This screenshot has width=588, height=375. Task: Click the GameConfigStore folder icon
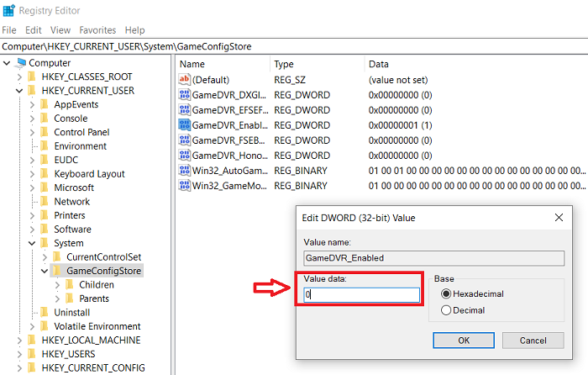tap(57, 271)
